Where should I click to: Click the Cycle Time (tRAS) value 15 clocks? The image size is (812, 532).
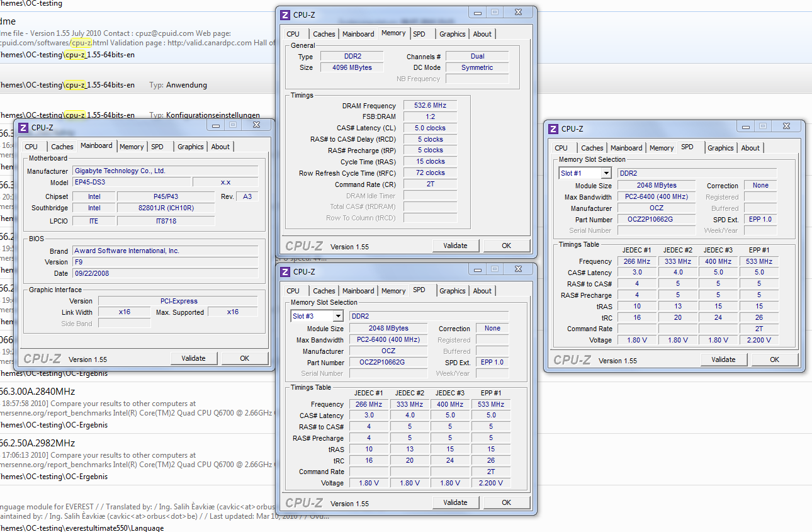tap(430, 161)
